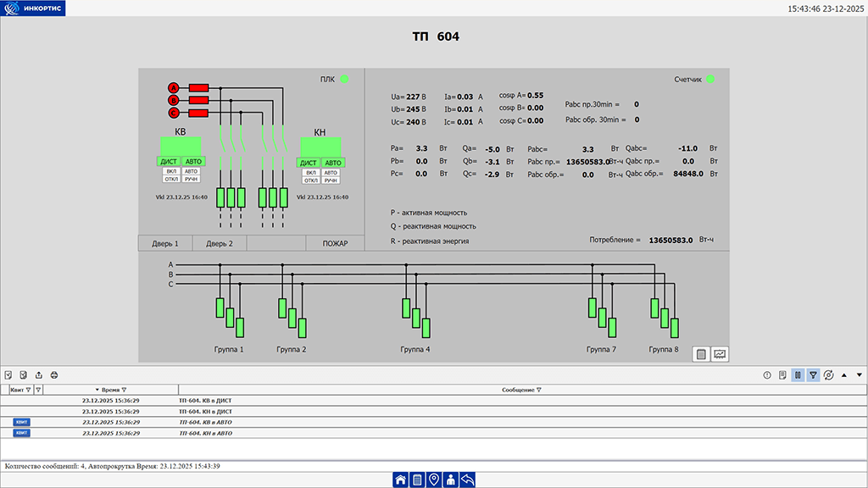
Task: Click the home icon in bottom navigation
Action: click(400, 480)
